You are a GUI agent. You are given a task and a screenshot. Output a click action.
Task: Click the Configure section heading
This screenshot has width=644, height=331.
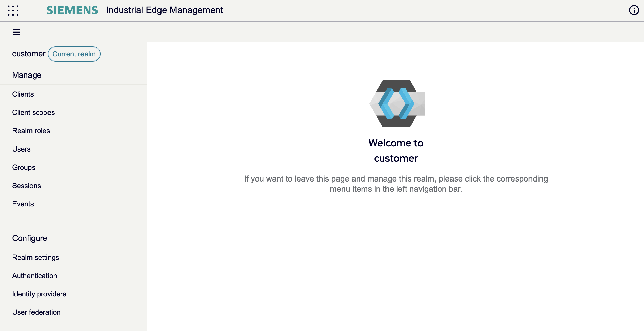point(30,238)
